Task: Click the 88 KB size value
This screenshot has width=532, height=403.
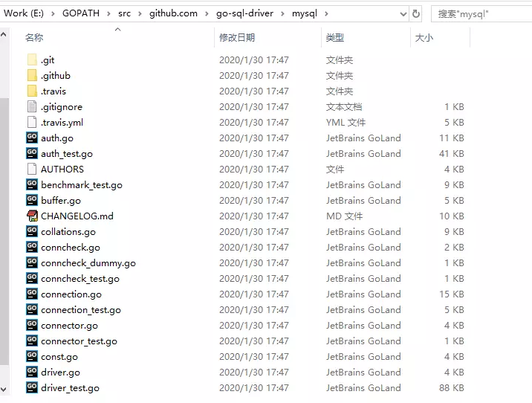Action: click(452, 387)
